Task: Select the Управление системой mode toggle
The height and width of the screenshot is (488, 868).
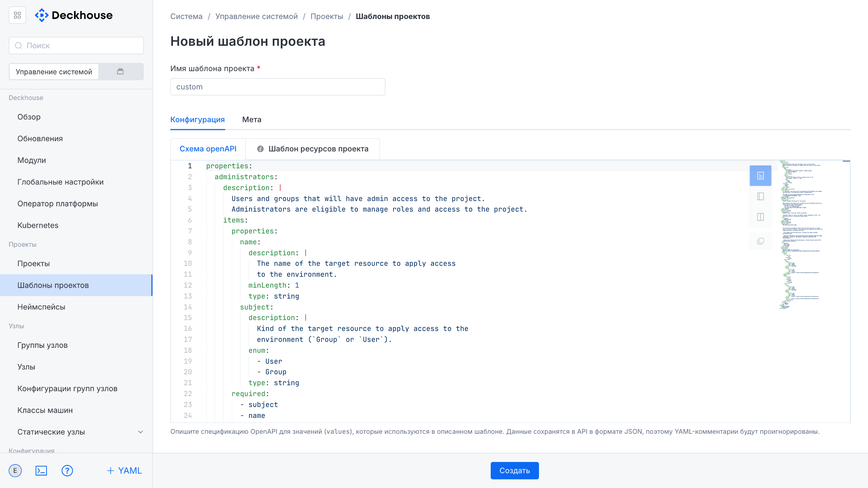Action: pos(54,71)
